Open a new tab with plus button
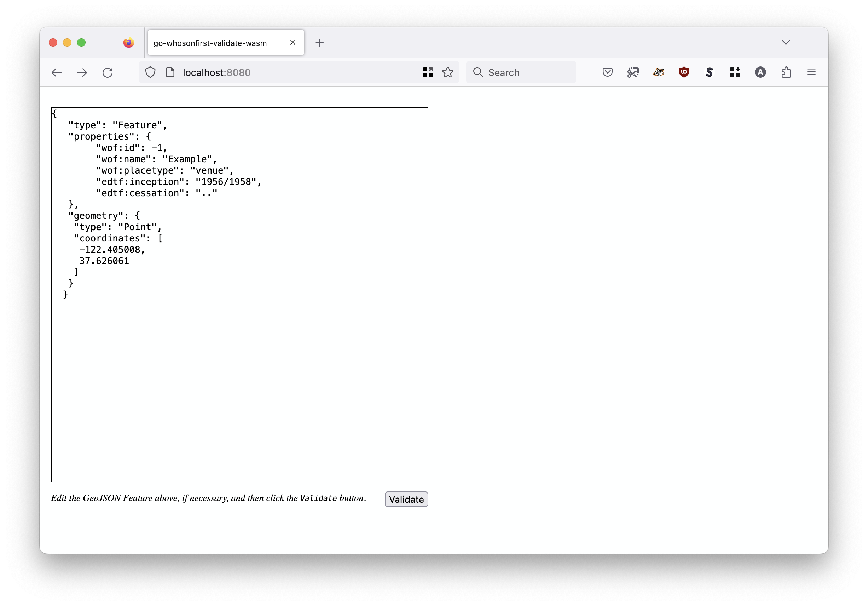The width and height of the screenshot is (868, 606). (319, 43)
